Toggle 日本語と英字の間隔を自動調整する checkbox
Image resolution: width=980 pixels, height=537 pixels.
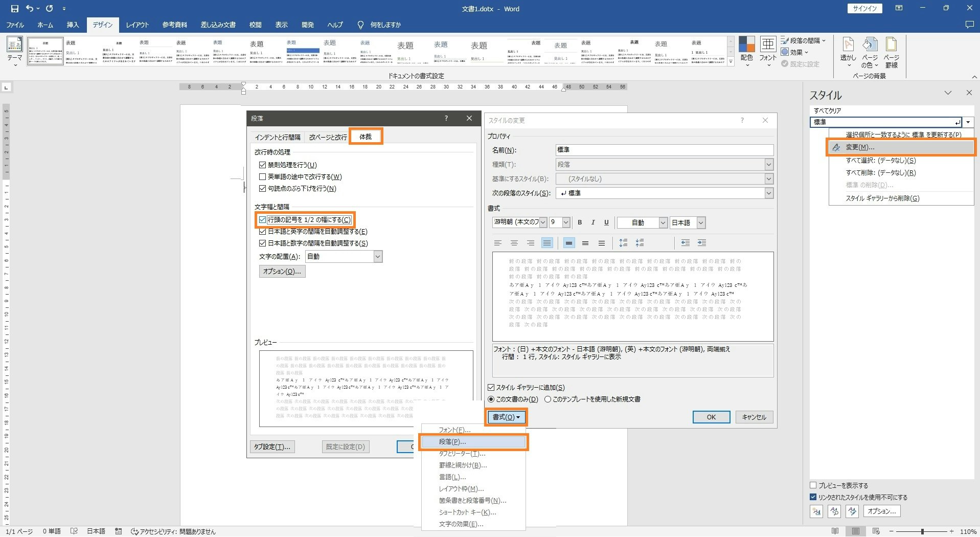tap(263, 232)
